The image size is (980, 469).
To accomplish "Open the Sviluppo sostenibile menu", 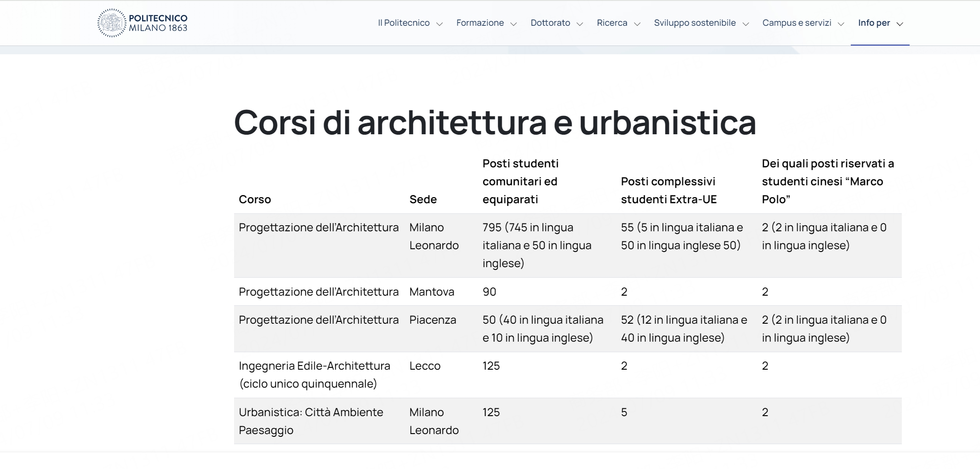I will [694, 23].
